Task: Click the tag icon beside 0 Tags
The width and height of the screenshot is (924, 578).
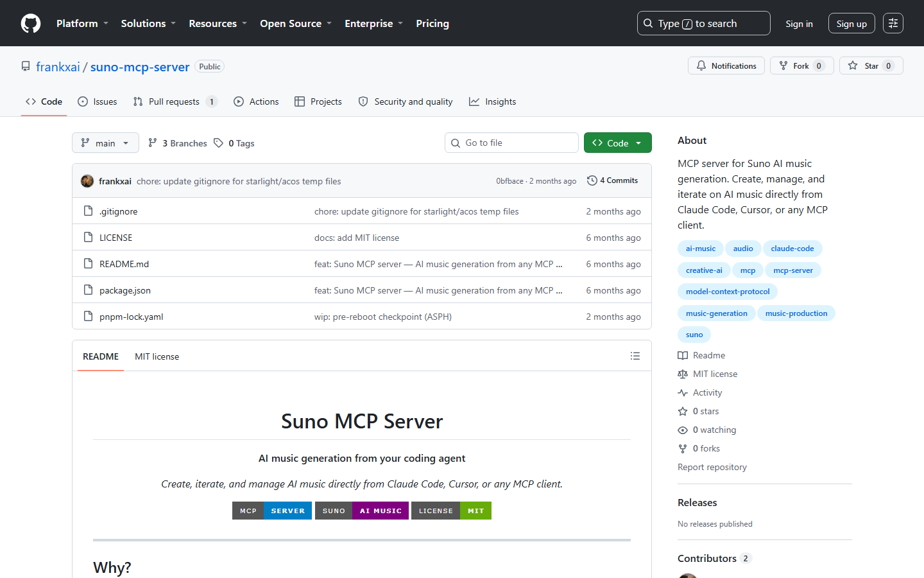Action: 218,143
